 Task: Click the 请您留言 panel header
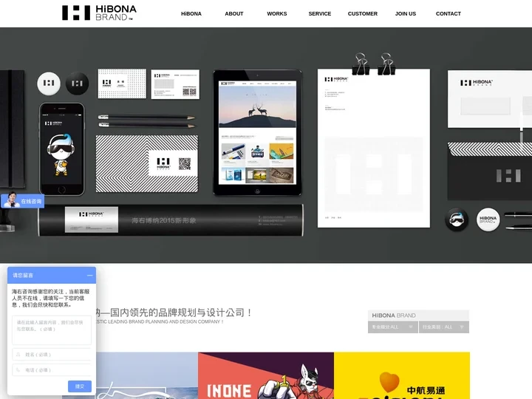click(x=52, y=275)
